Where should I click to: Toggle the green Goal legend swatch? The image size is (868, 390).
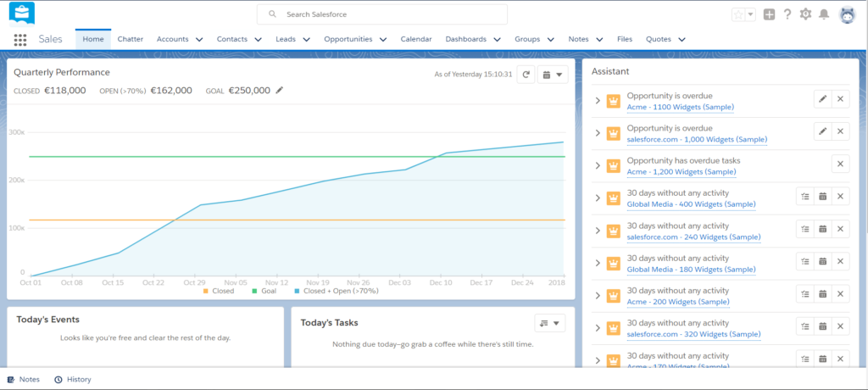click(x=254, y=291)
